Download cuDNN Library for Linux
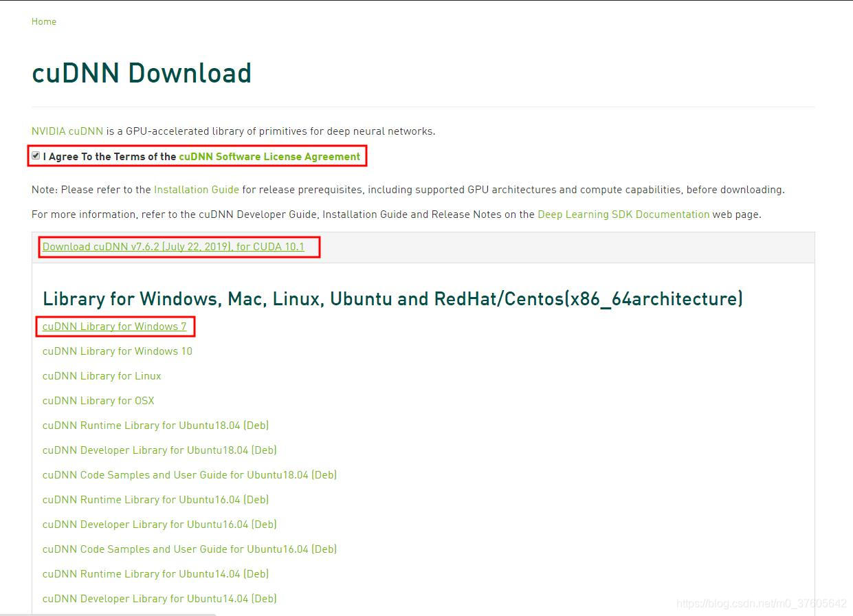Screen dimensions: 853x616 coord(102,375)
